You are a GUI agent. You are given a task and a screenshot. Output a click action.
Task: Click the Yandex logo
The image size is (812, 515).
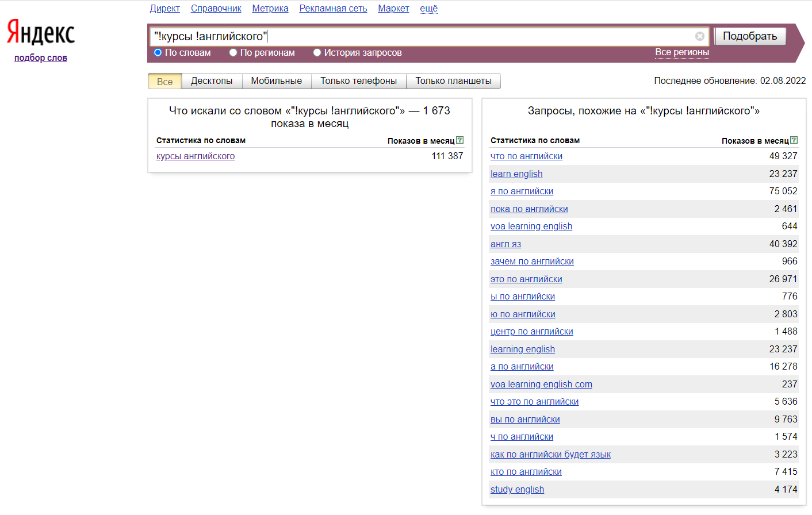point(41,32)
